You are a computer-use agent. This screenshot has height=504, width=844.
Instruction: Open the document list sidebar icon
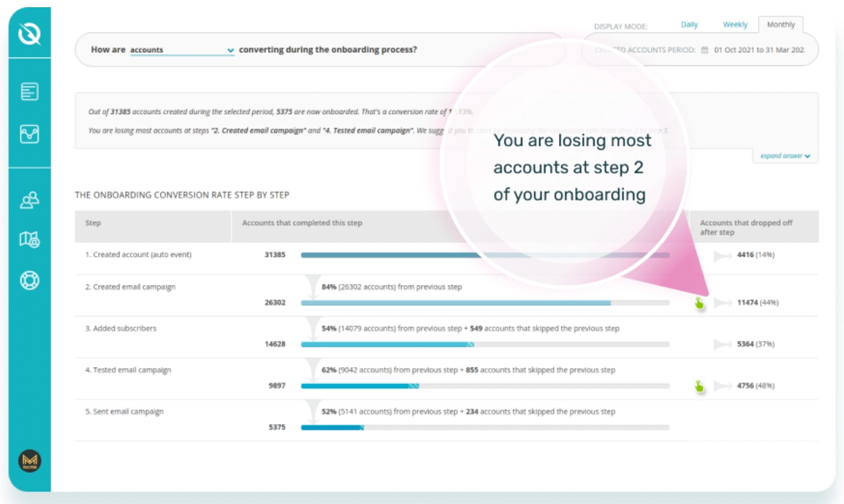pyautogui.click(x=29, y=92)
